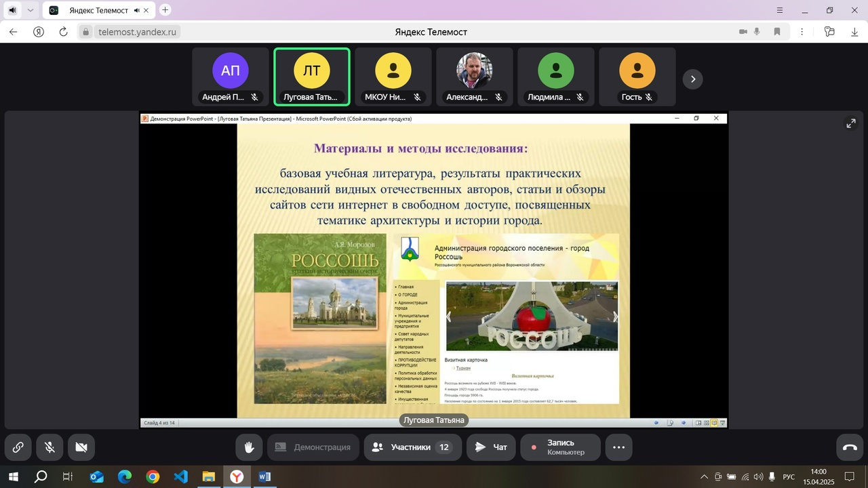The height and width of the screenshot is (488, 868).
Task: Open the Chat panel
Action: coord(491,447)
